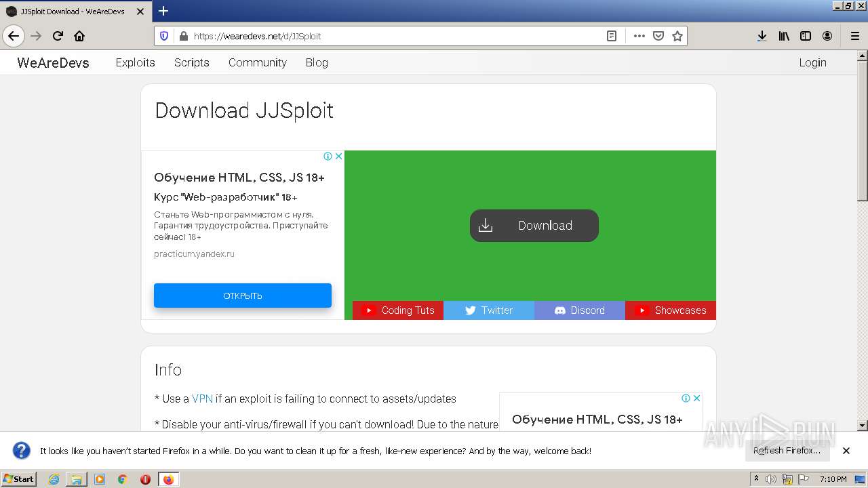
Task: Click the browser Back arrow button
Action: point(14,36)
